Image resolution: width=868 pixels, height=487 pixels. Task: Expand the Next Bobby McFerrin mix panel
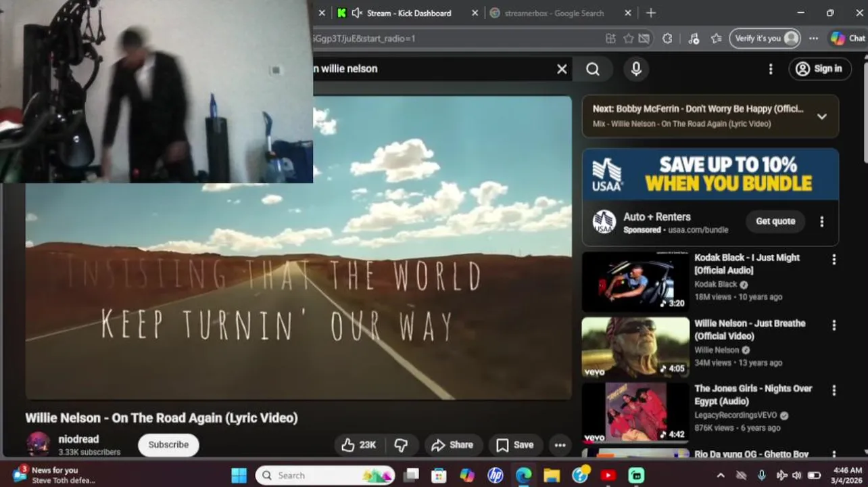click(821, 116)
